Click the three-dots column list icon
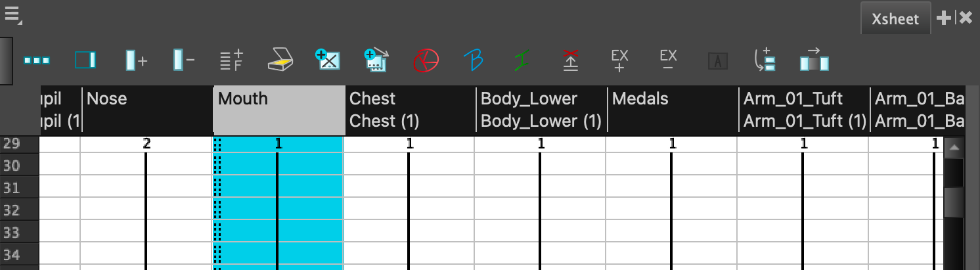The height and width of the screenshot is (270, 980). click(x=37, y=60)
